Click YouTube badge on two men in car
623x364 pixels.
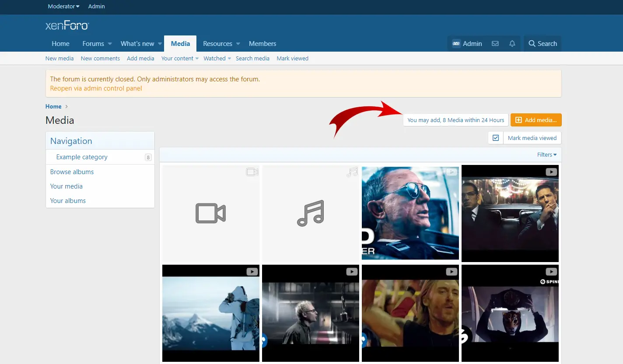pos(551,172)
